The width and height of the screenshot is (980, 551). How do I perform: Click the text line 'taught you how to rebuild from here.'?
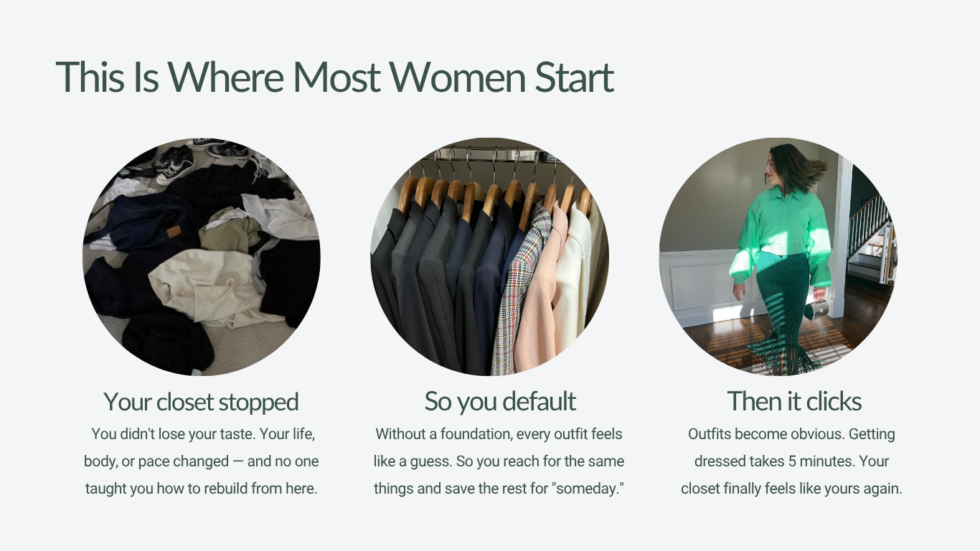coord(202,489)
